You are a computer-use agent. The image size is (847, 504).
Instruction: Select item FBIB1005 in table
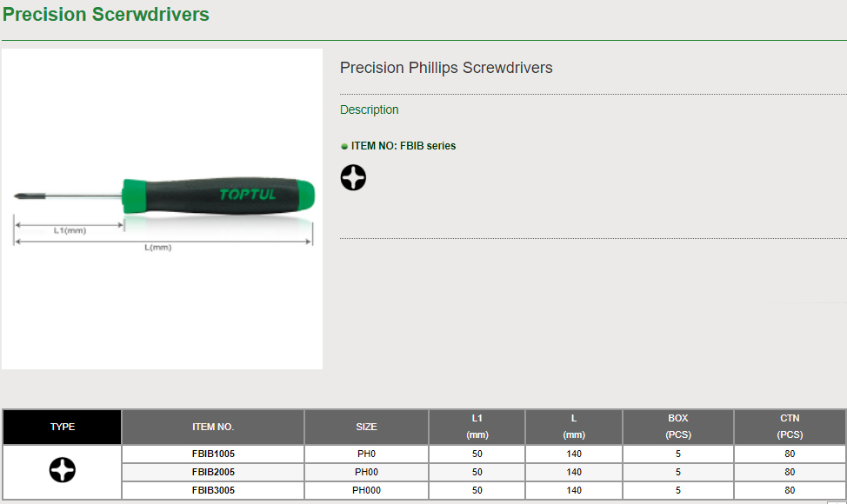pyautogui.click(x=213, y=454)
